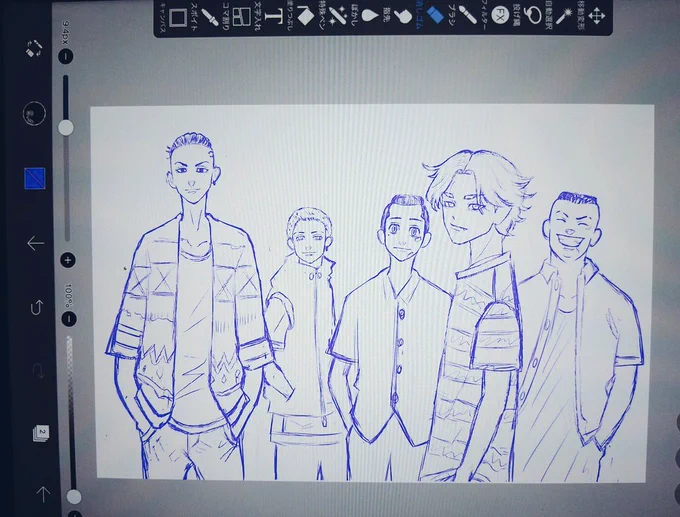Select the highlighted Eraser (消しゴム) tool
680x517 pixels.
tap(430, 16)
